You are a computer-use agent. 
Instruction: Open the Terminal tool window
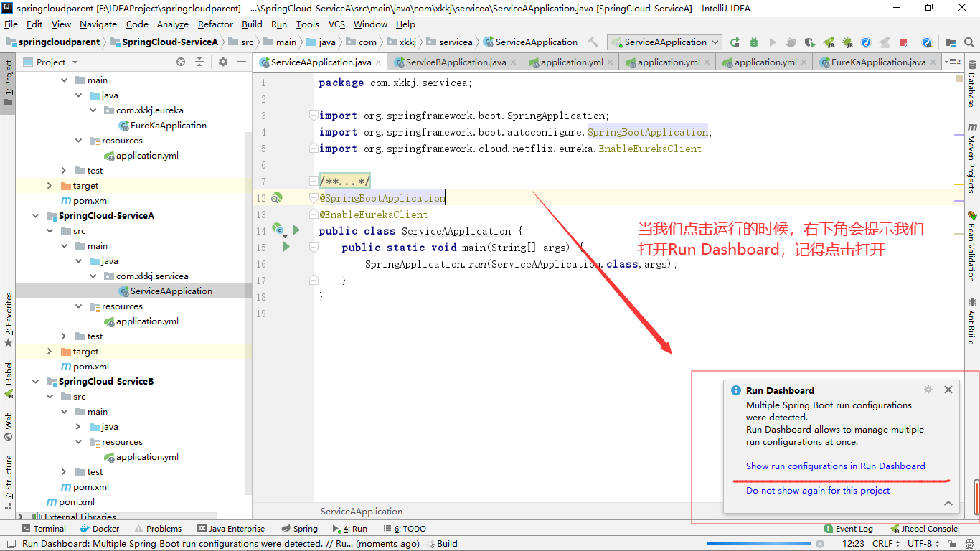[43, 529]
